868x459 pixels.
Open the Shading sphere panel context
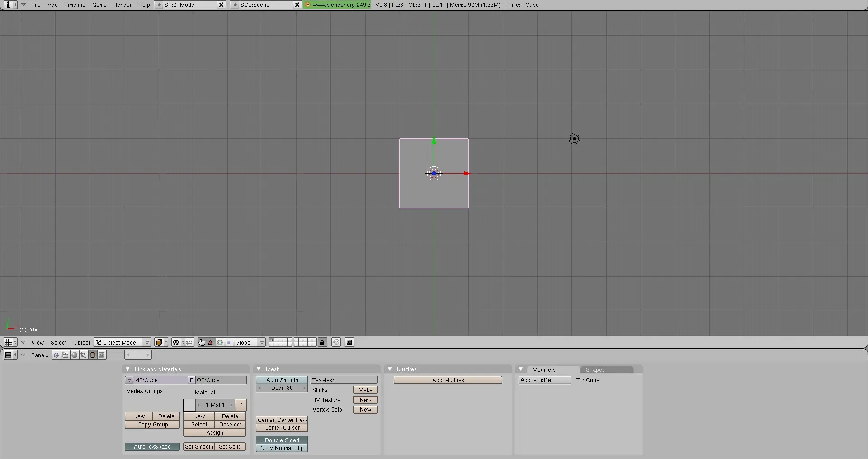click(x=75, y=355)
